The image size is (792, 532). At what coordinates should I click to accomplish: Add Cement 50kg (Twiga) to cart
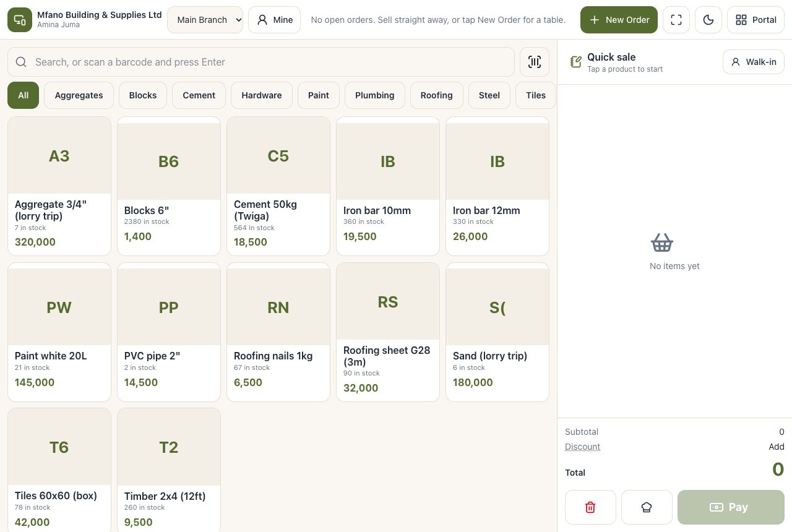(278, 186)
